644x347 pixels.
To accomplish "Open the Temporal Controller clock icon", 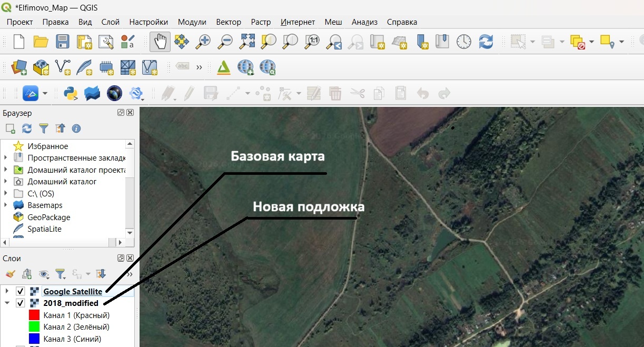I will 463,42.
